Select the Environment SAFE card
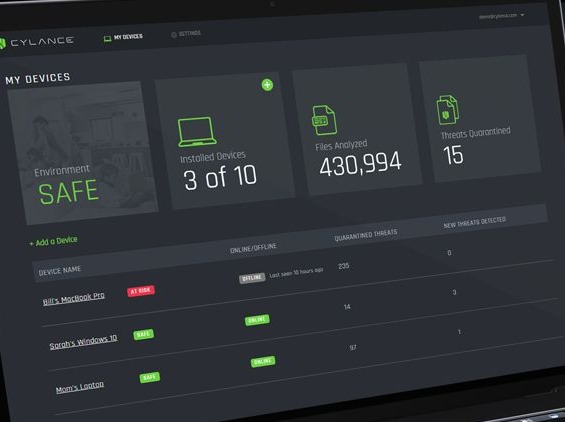This screenshot has height=422, width=565. tap(83, 153)
